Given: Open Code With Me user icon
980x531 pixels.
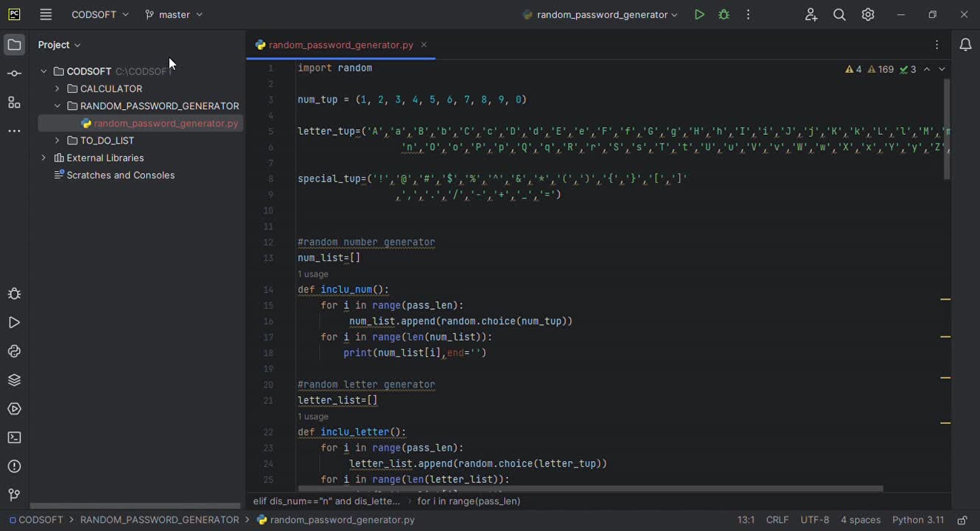Looking at the screenshot, I should [x=811, y=14].
